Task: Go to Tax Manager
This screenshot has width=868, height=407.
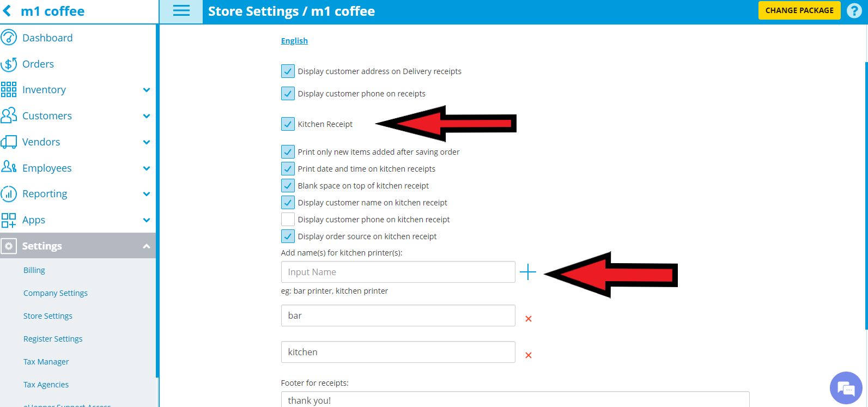Action: click(46, 362)
